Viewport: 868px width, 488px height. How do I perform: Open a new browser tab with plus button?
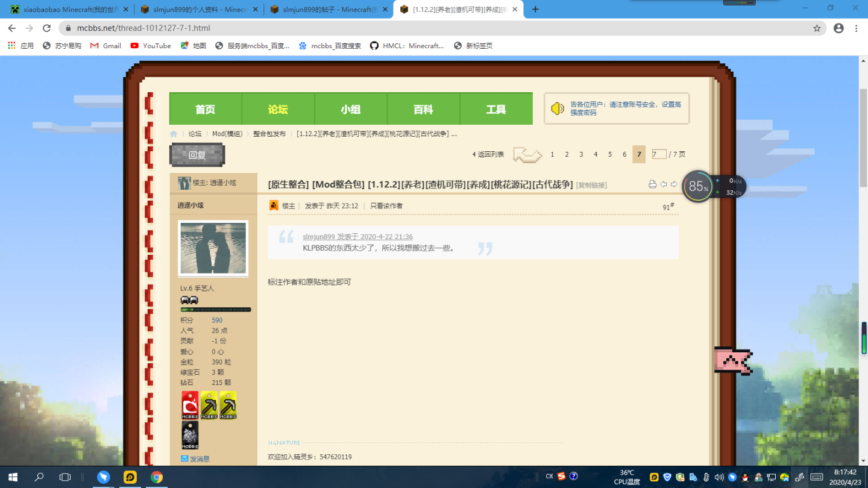[x=535, y=10]
